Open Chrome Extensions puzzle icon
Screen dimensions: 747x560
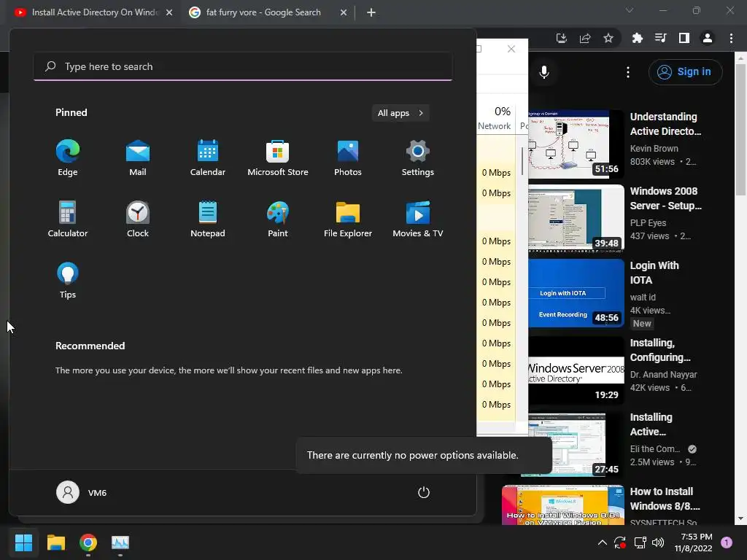638,38
